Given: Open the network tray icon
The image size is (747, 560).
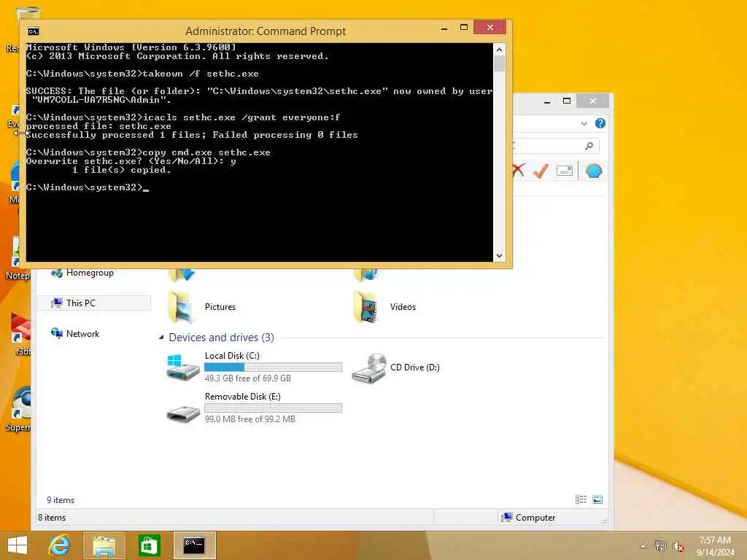Looking at the screenshot, I should tap(660, 545).
